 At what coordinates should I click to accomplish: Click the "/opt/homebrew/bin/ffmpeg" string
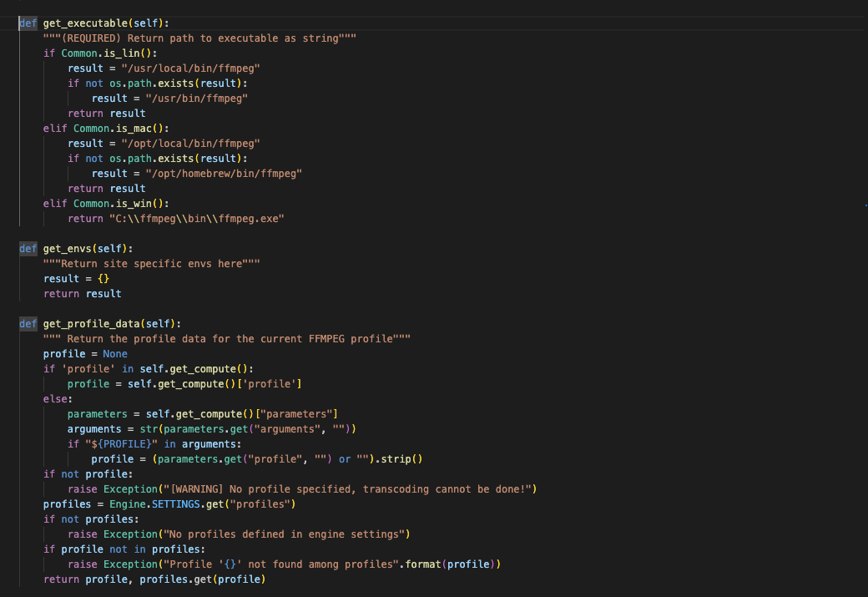coord(223,174)
